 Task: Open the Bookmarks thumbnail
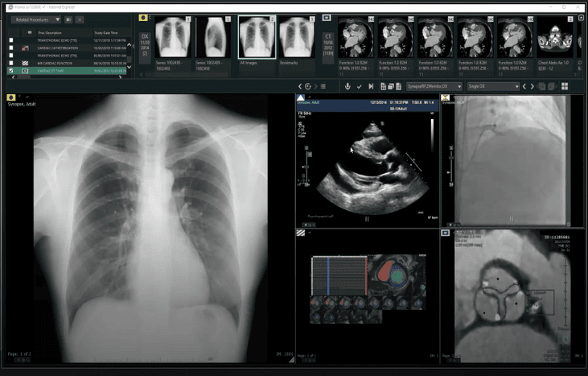(x=297, y=37)
